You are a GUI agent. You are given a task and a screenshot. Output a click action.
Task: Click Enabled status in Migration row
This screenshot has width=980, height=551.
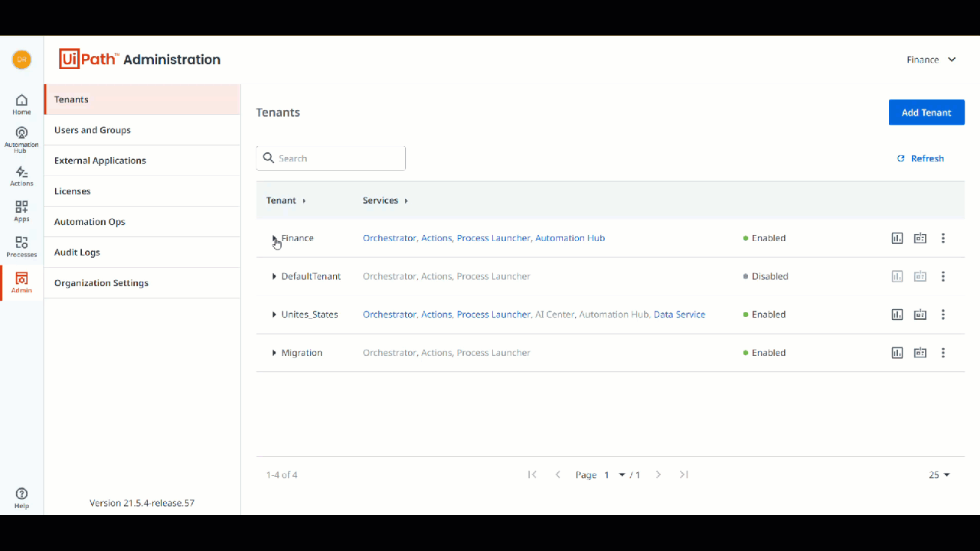coord(765,353)
